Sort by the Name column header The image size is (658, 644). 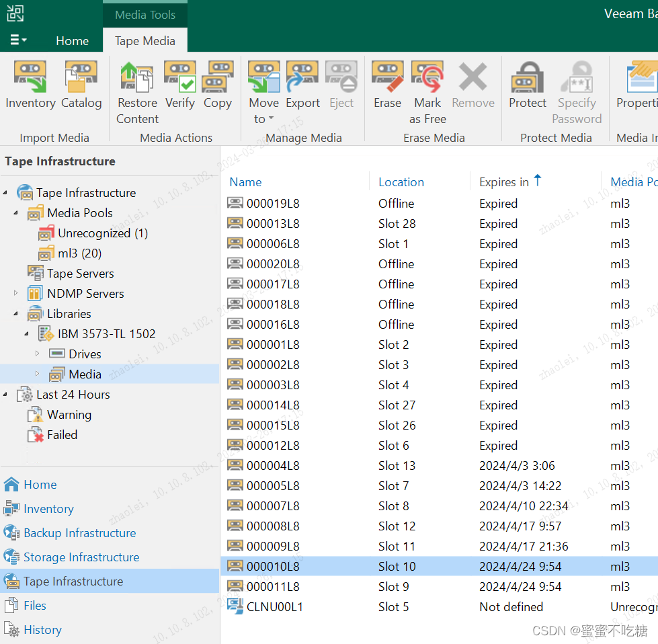(245, 182)
